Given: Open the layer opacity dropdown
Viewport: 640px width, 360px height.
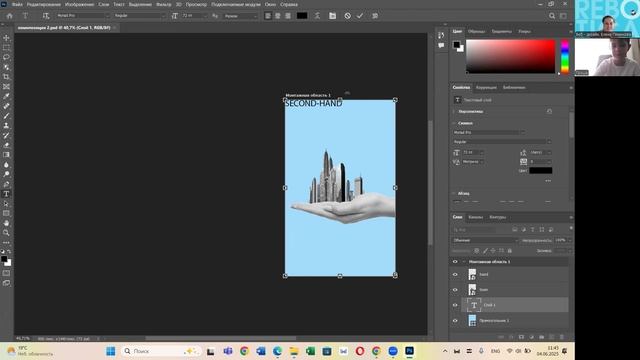Looking at the screenshot, I should click(570, 240).
